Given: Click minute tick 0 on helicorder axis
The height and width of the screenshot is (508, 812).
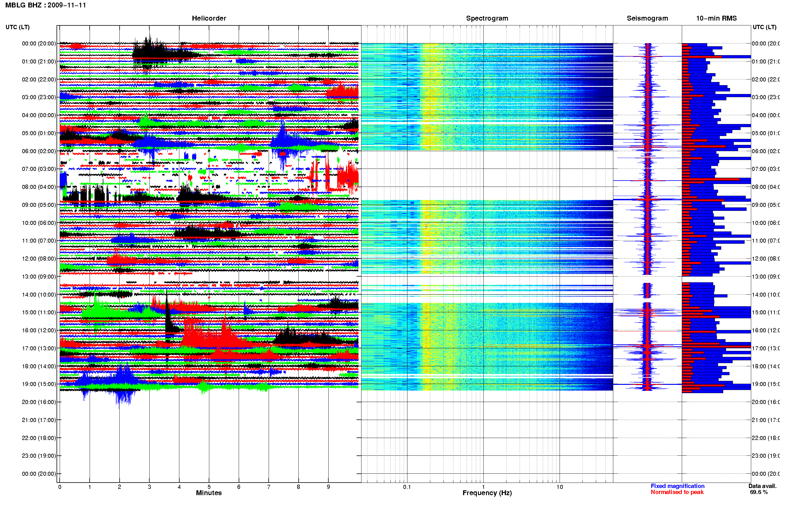Looking at the screenshot, I should click(59, 487).
